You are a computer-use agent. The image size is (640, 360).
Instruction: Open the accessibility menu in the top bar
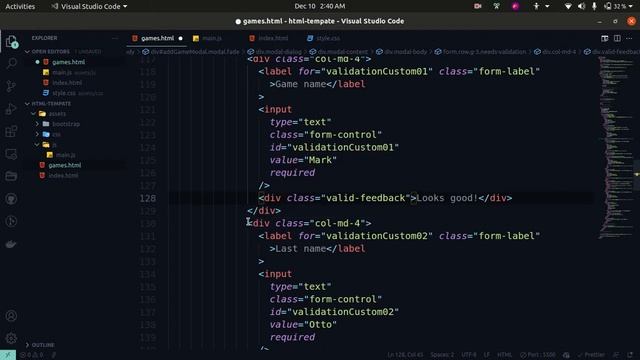point(541,6)
